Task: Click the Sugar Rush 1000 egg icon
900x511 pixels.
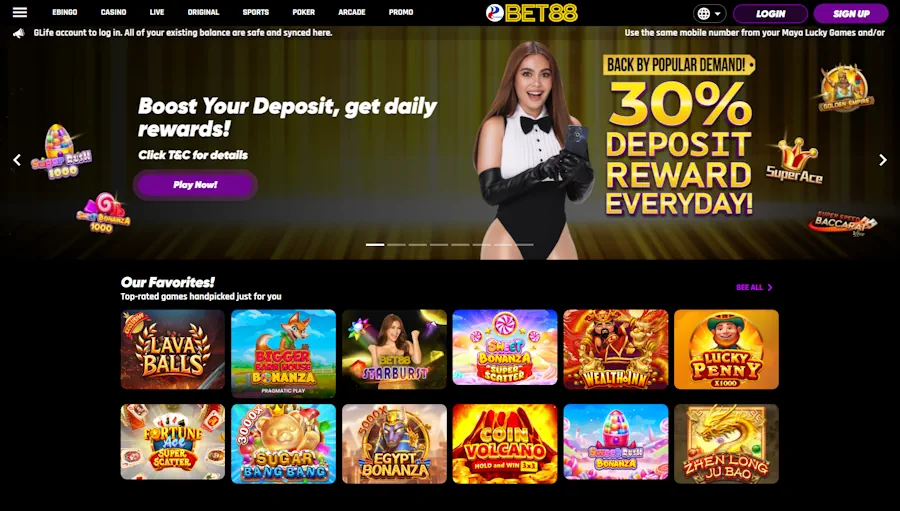Action: 61,152
